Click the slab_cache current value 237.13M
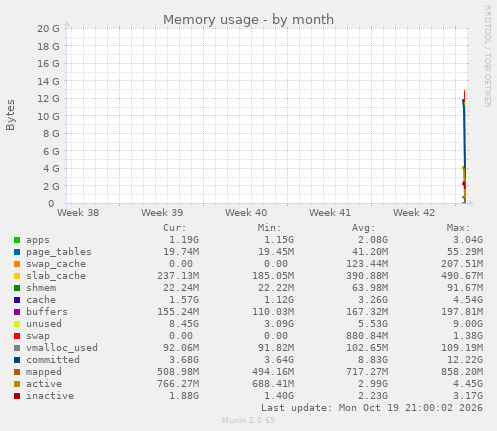 [x=178, y=276]
